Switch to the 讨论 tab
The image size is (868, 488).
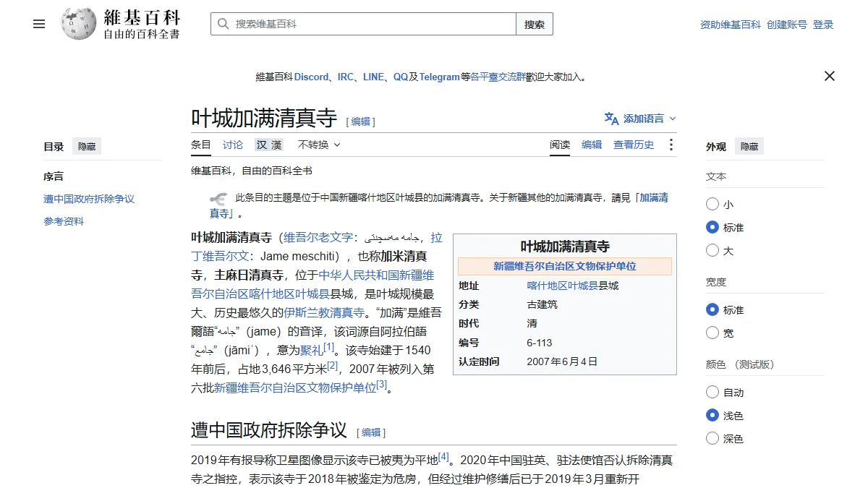pos(233,145)
